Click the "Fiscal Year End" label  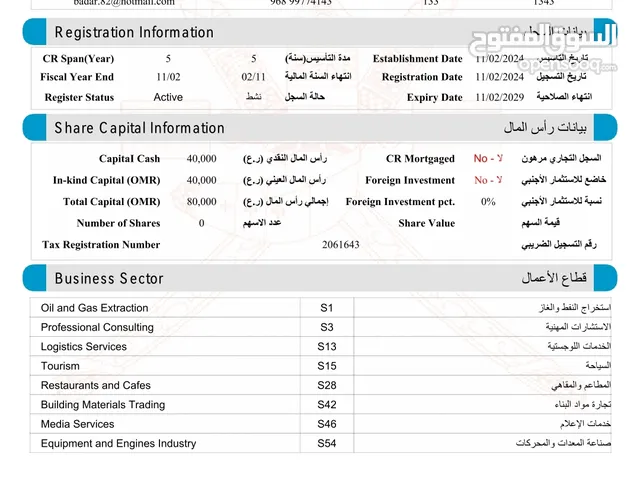click(x=77, y=77)
